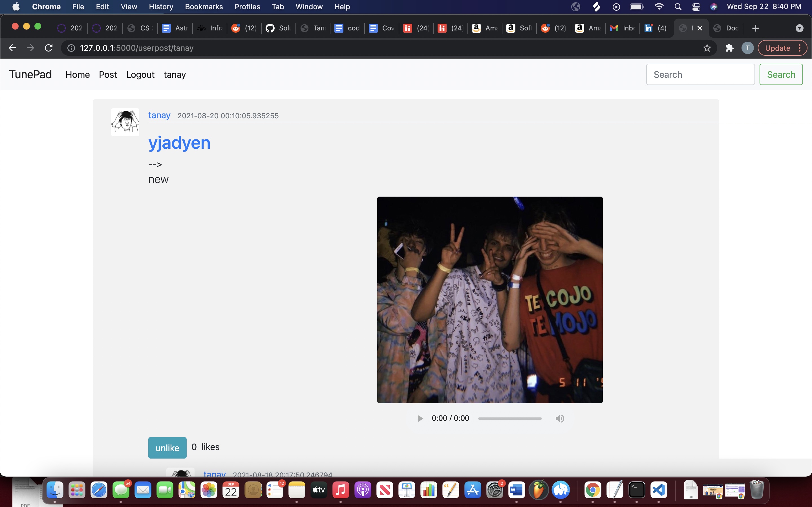812x507 pixels.
Task: Open the Update options three-dot menu
Action: pos(800,48)
